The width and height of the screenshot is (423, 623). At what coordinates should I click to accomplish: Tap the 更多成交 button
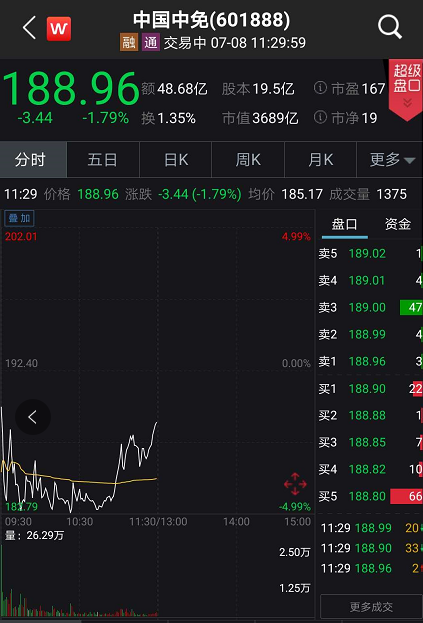pos(371,606)
